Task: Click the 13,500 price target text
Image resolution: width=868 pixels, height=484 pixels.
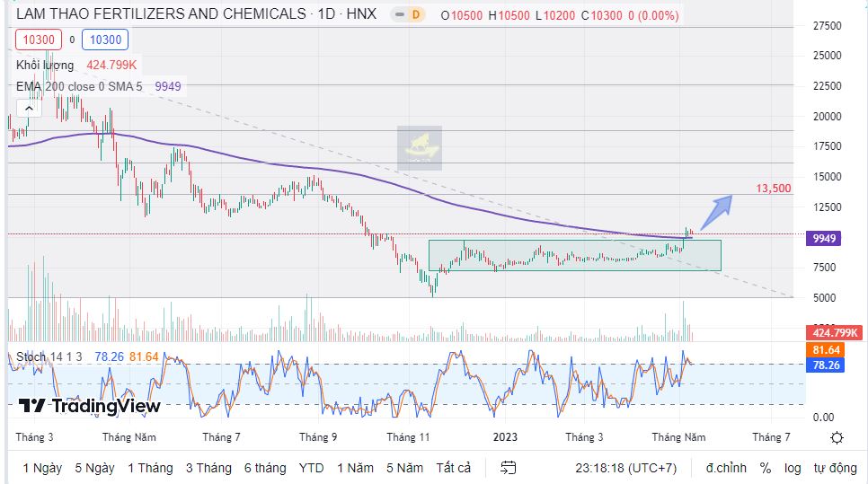Action: tap(774, 189)
